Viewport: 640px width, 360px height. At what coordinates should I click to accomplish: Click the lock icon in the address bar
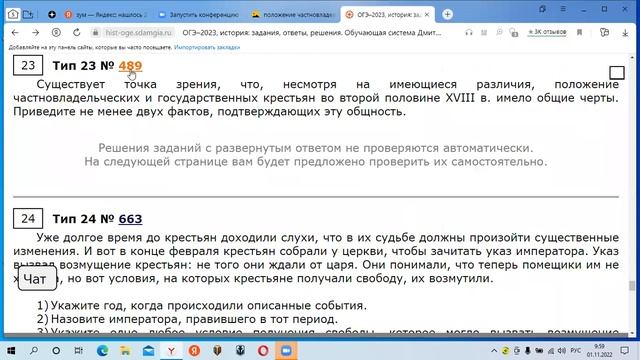[x=95, y=33]
